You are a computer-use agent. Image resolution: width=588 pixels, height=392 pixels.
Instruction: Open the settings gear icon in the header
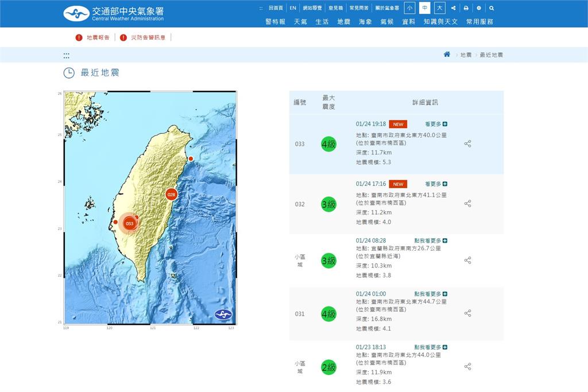[x=478, y=8]
